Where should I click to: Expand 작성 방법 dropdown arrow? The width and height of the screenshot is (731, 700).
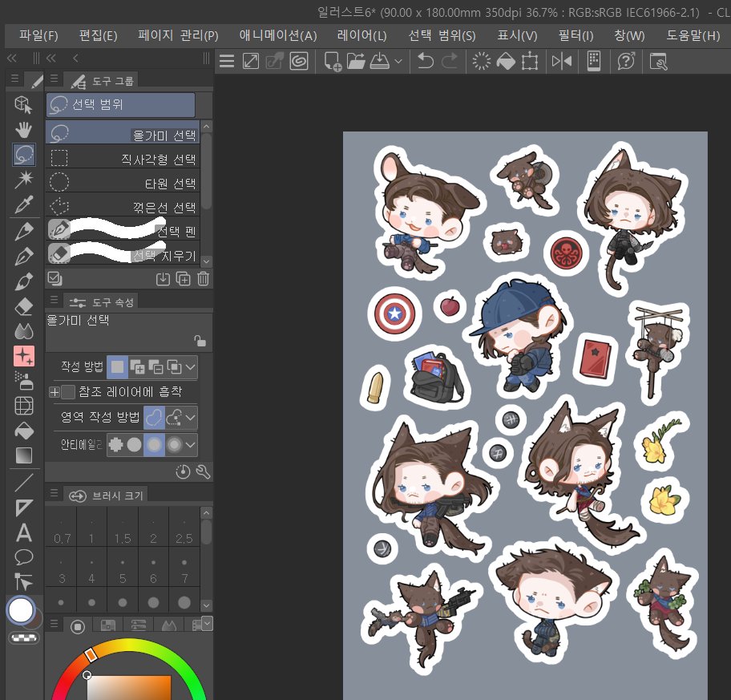190,367
